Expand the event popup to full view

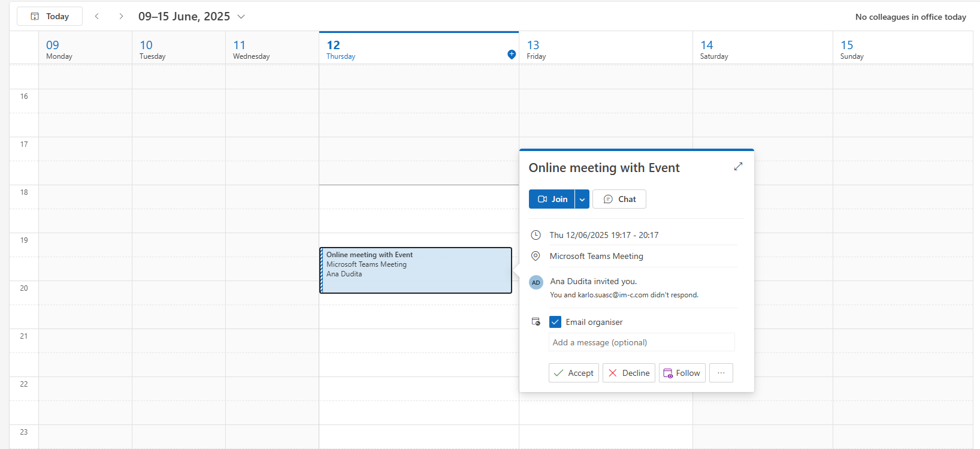tap(738, 167)
